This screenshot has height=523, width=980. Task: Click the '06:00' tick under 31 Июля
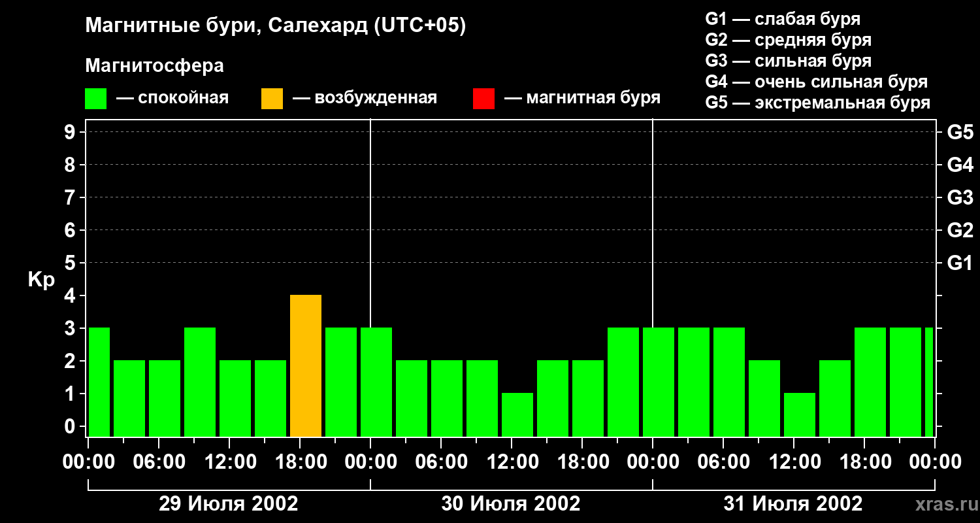(723, 462)
